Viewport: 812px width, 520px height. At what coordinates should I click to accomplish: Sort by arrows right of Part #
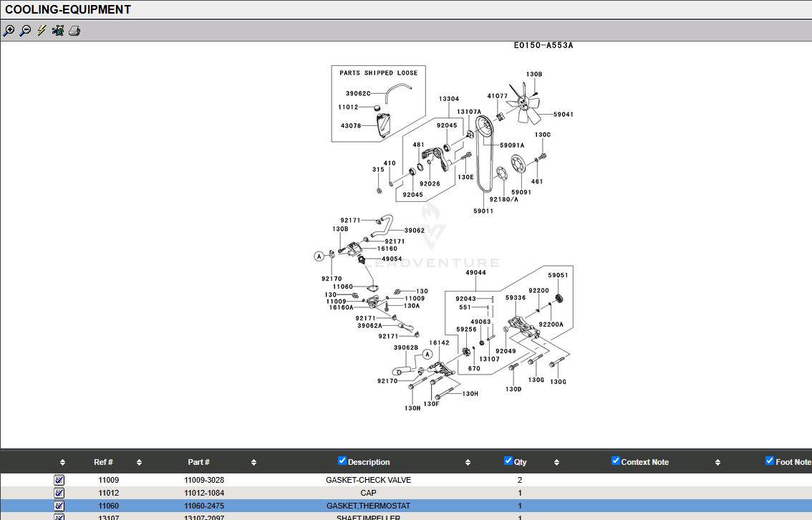pyautogui.click(x=253, y=463)
